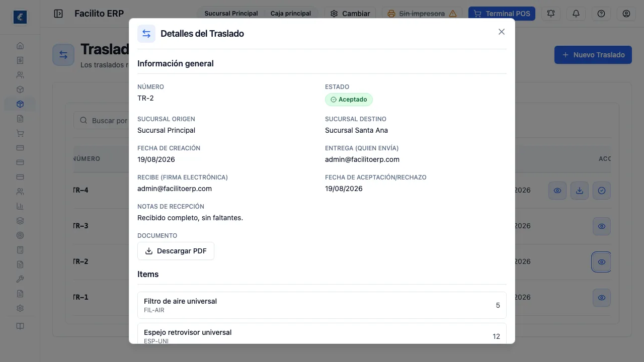Open the dollar receipt icon in sidebar
Image resolution: width=644 pixels, height=362 pixels.
(x=20, y=60)
